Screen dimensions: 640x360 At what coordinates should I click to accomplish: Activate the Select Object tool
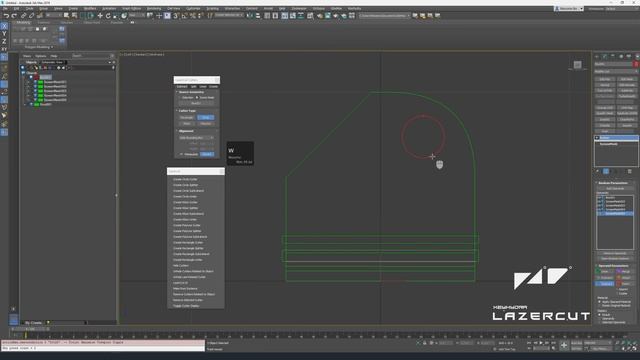pos(67,16)
